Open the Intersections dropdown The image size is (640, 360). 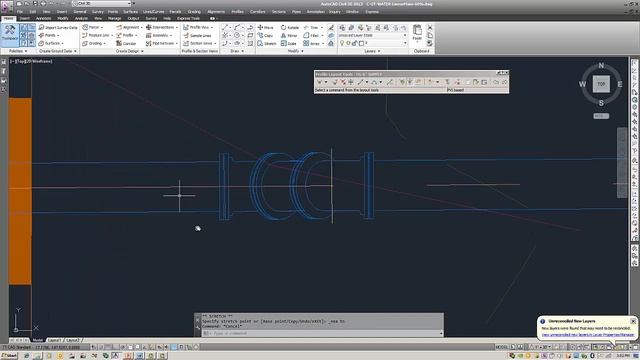pos(162,27)
